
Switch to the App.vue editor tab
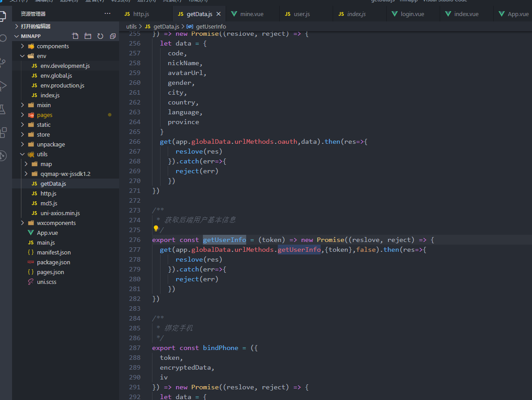point(513,14)
